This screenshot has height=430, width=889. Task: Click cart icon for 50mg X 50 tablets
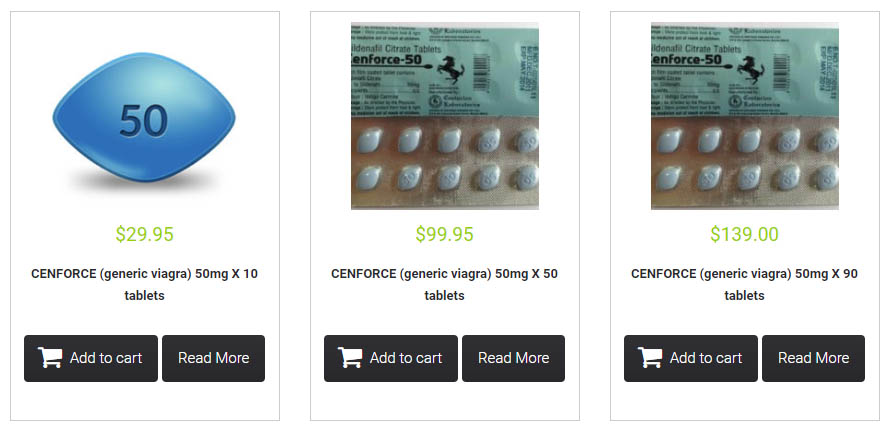pos(350,358)
